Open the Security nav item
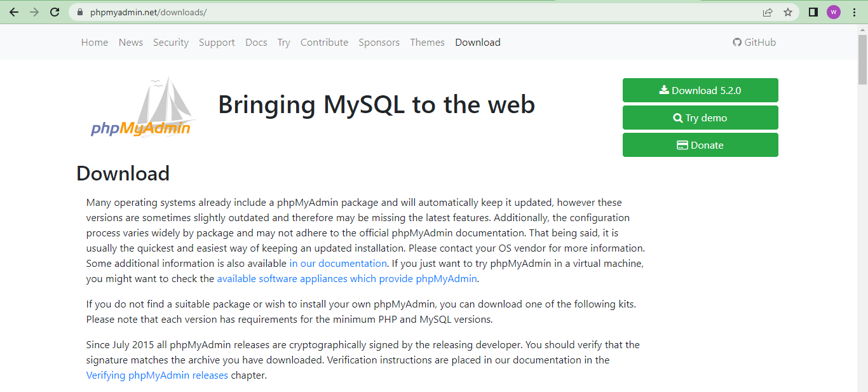Viewport: 868px width, 392px height. [171, 43]
